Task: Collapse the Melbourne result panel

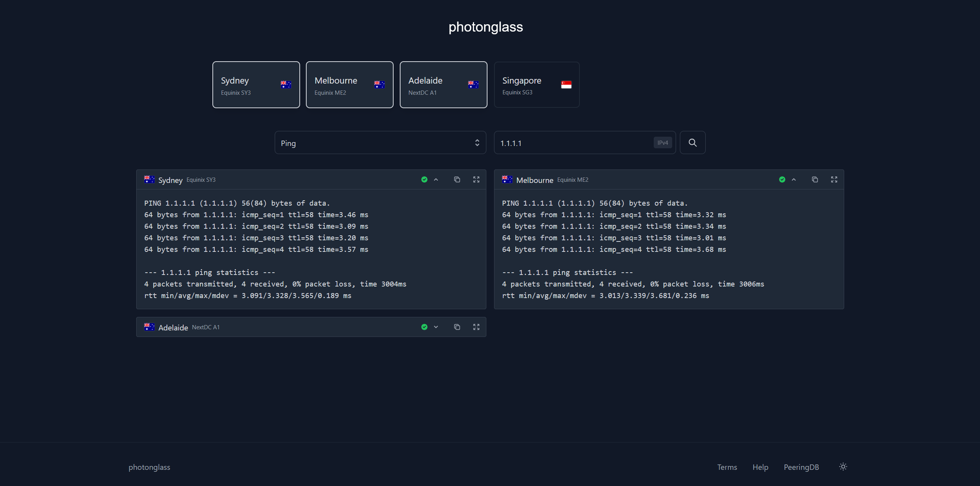Action: (x=794, y=179)
